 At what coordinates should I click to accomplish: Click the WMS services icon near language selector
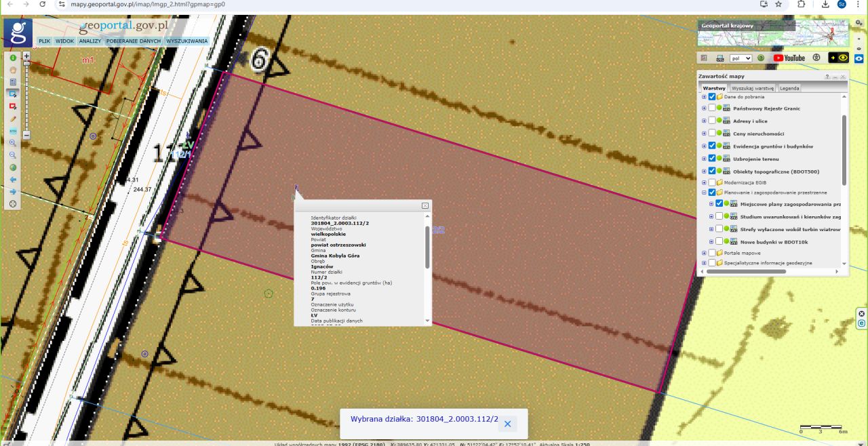pyautogui.click(x=720, y=58)
